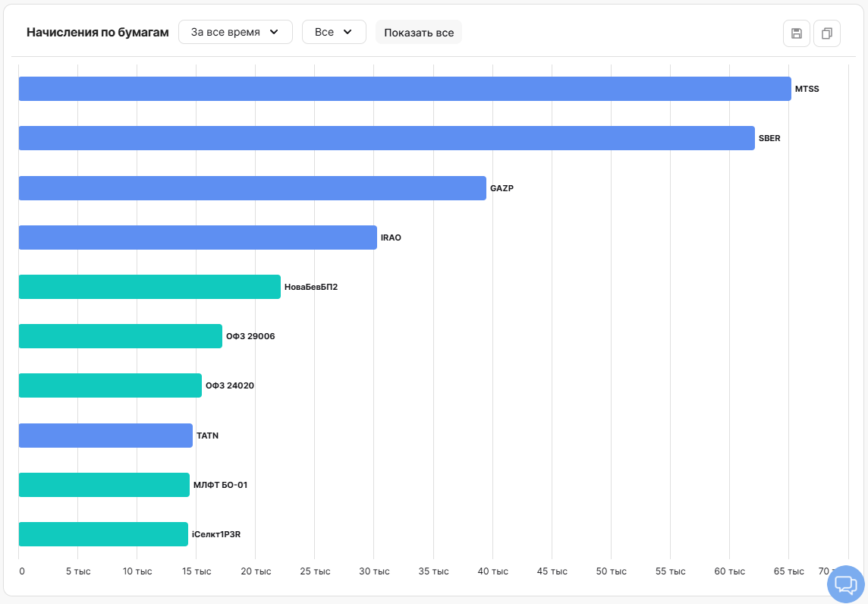Image resolution: width=868 pixels, height=604 pixels.
Task: Click the GAZP bar in the chart
Action: (x=253, y=188)
